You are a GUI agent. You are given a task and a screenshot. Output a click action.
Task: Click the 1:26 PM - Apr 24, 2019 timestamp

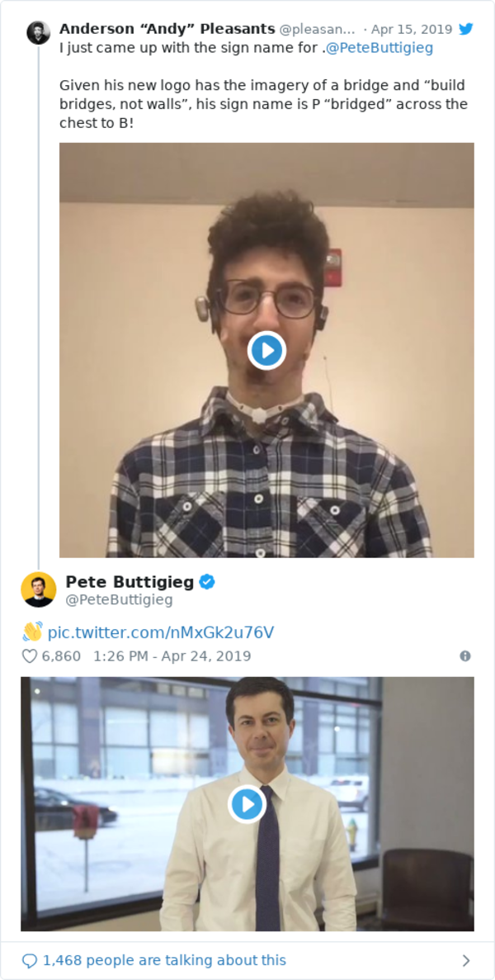click(172, 656)
